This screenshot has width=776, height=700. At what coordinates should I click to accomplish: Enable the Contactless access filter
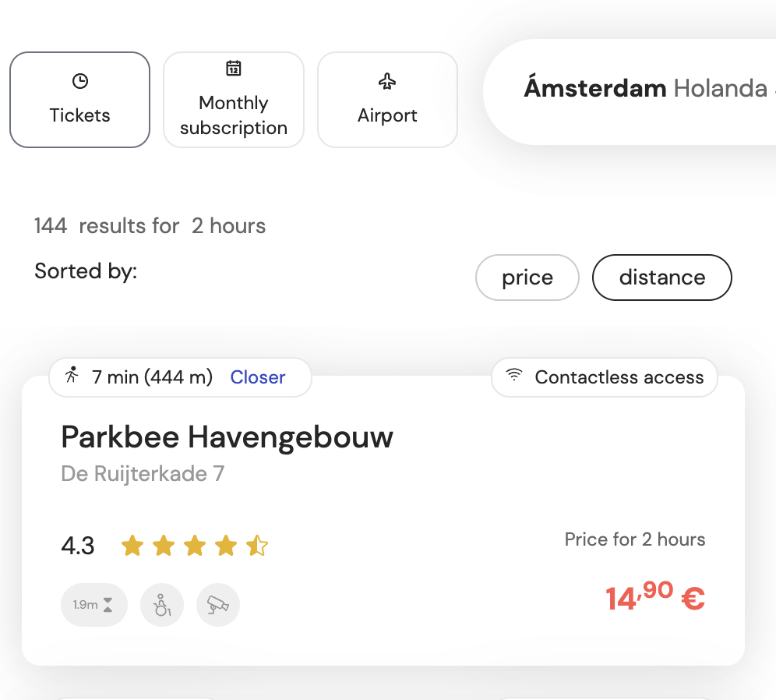[x=604, y=377]
